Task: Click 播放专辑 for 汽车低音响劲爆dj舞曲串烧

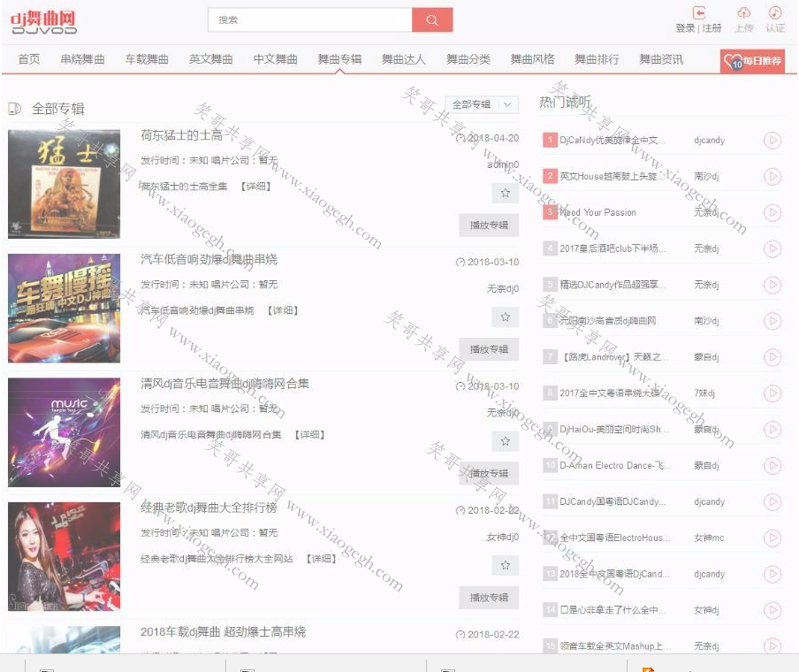Action: point(489,349)
